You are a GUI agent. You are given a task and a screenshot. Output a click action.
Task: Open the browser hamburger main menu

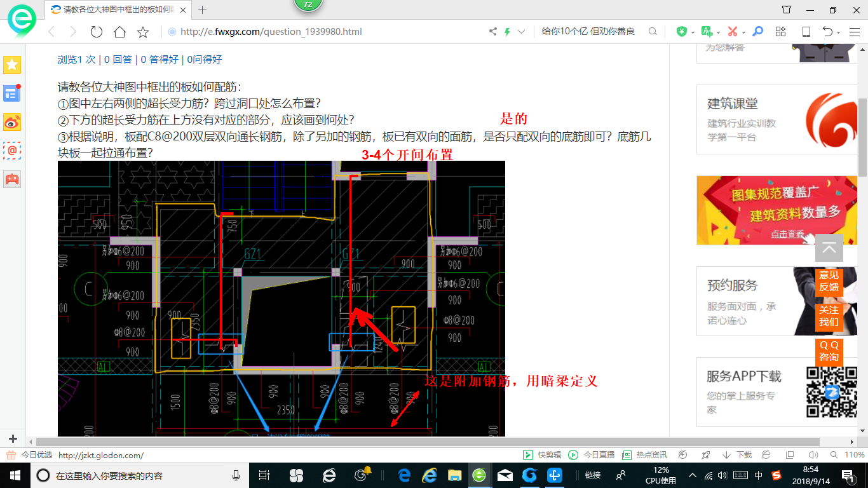pos(854,31)
